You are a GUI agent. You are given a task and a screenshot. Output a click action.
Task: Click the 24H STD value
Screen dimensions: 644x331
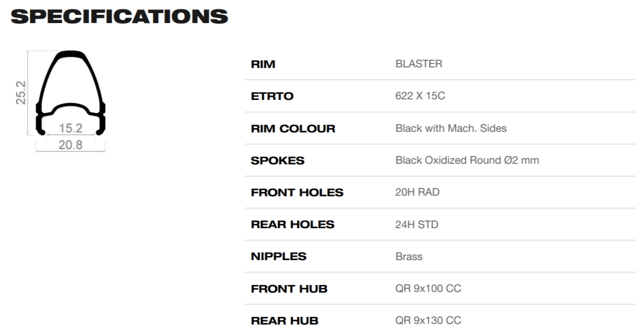point(417,225)
